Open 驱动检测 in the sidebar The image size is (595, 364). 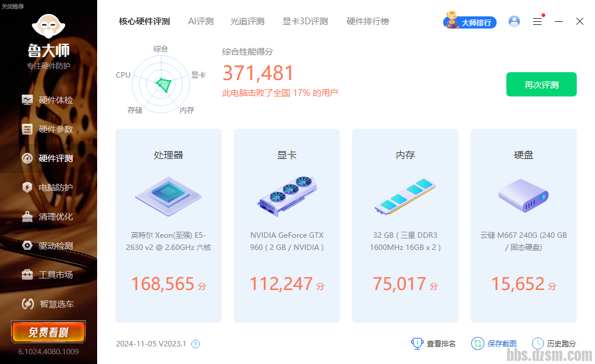(48, 246)
